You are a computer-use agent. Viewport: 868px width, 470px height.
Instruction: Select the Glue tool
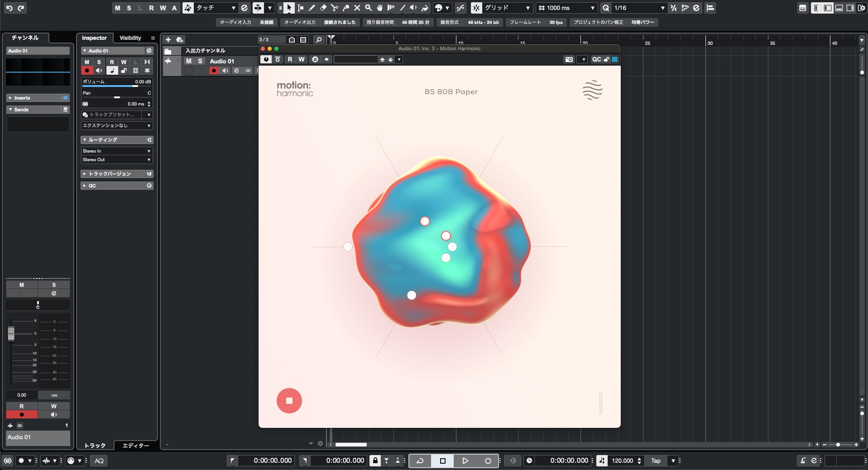[x=345, y=8]
